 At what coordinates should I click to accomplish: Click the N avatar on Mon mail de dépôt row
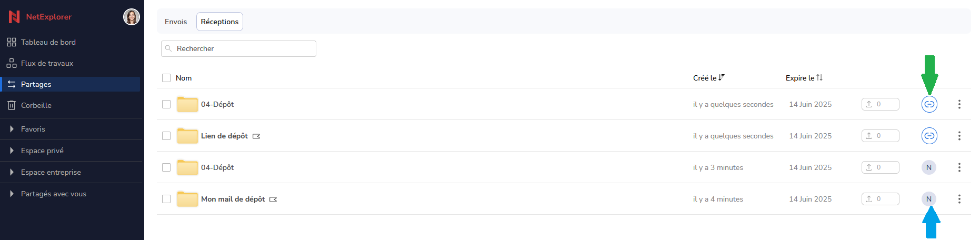929,199
